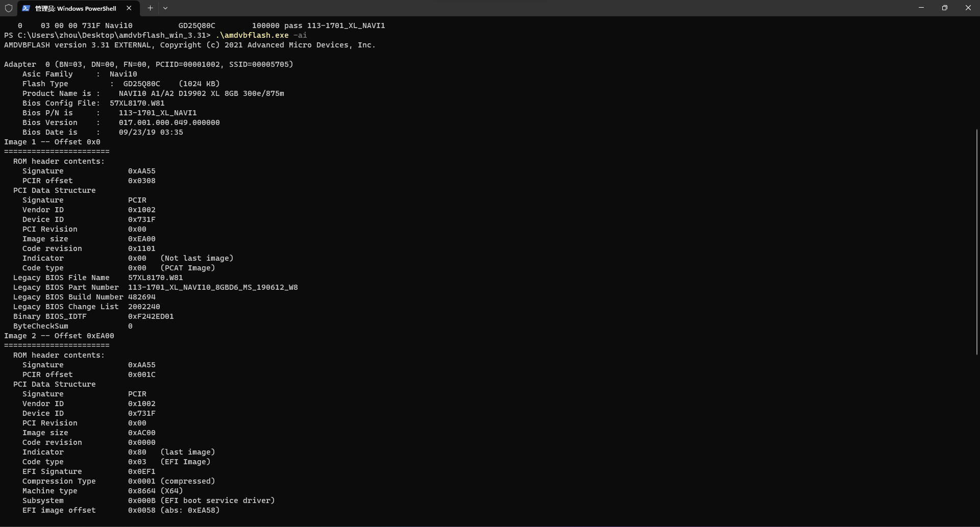Click the .\amdvbflash.exe command text
980x527 pixels.
(x=252, y=35)
